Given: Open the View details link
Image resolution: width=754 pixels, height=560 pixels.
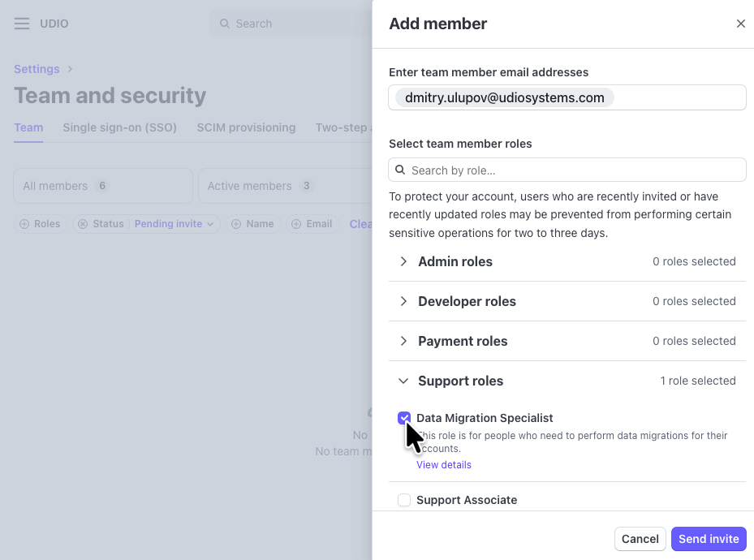Looking at the screenshot, I should tap(444, 465).
